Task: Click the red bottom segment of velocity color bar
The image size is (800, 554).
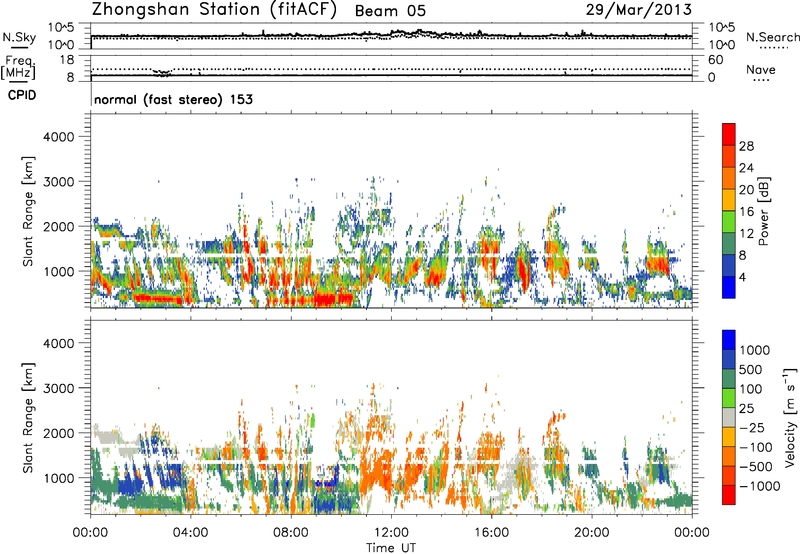Action: (x=729, y=495)
